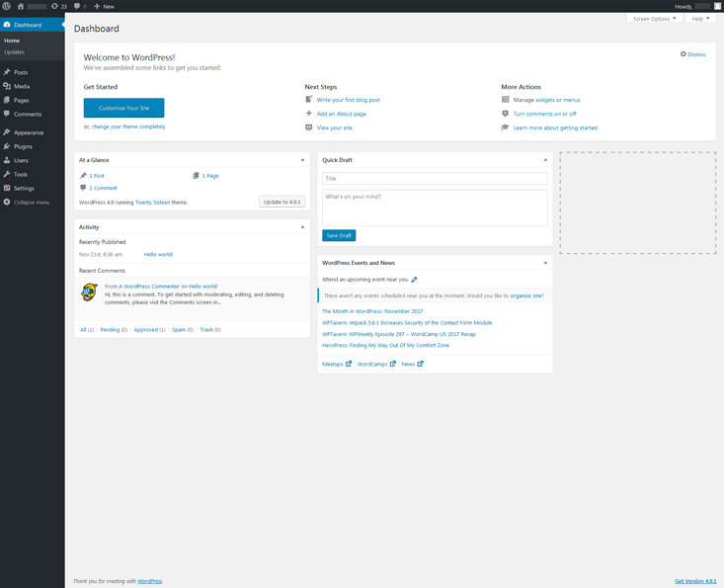Open the 23 pending updates icon
The height and width of the screenshot is (588, 724).
(58, 6)
